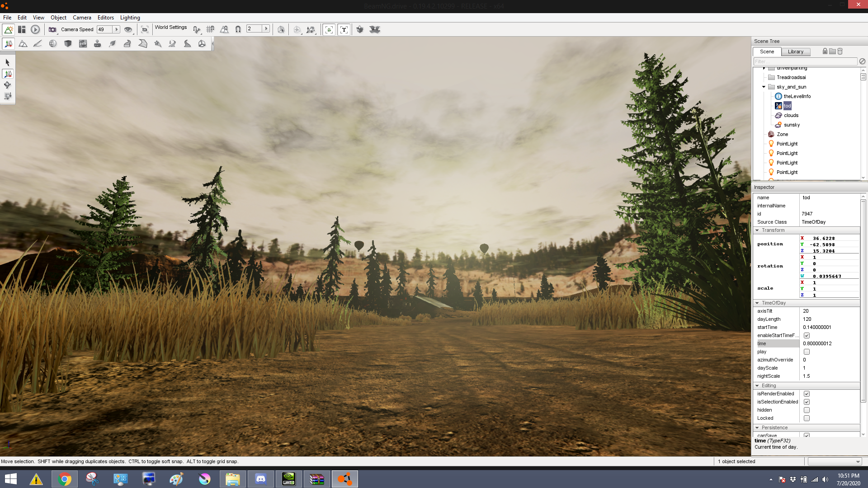Select the Terrain Editor tool
The width and height of the screenshot is (868, 488).
23,44
